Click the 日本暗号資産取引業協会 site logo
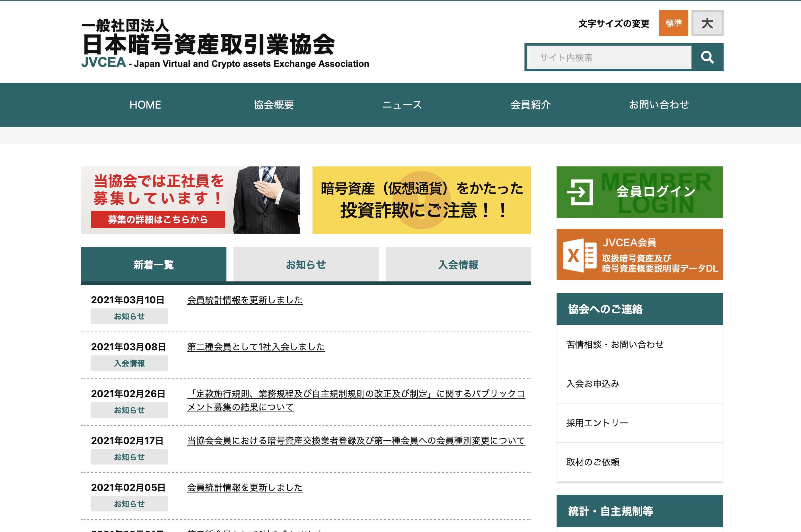The width and height of the screenshot is (801, 532). pos(225,43)
